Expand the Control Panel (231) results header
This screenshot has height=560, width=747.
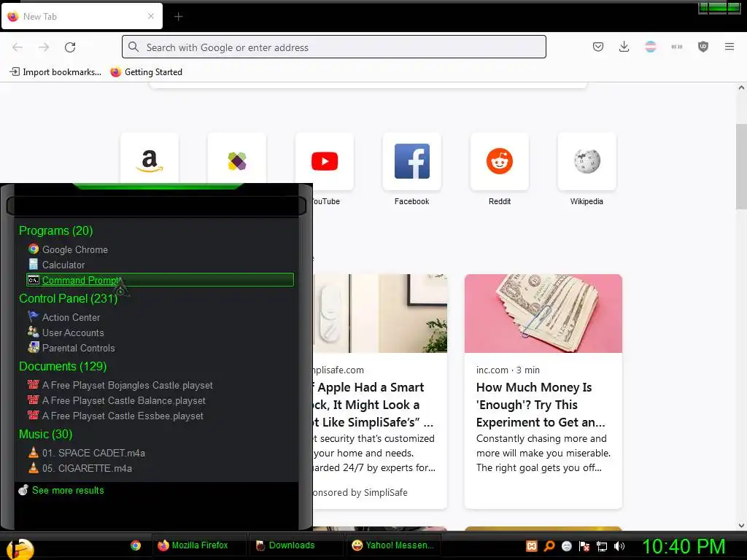(68, 298)
